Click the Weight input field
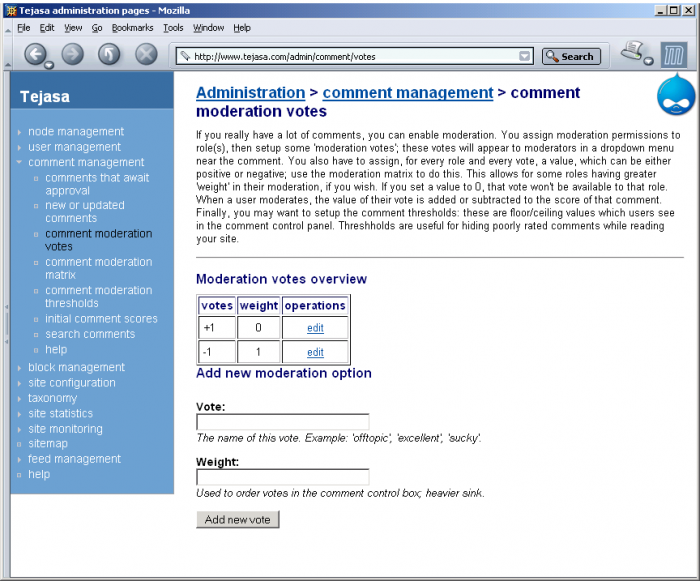This screenshot has height=581, width=700. click(283, 477)
